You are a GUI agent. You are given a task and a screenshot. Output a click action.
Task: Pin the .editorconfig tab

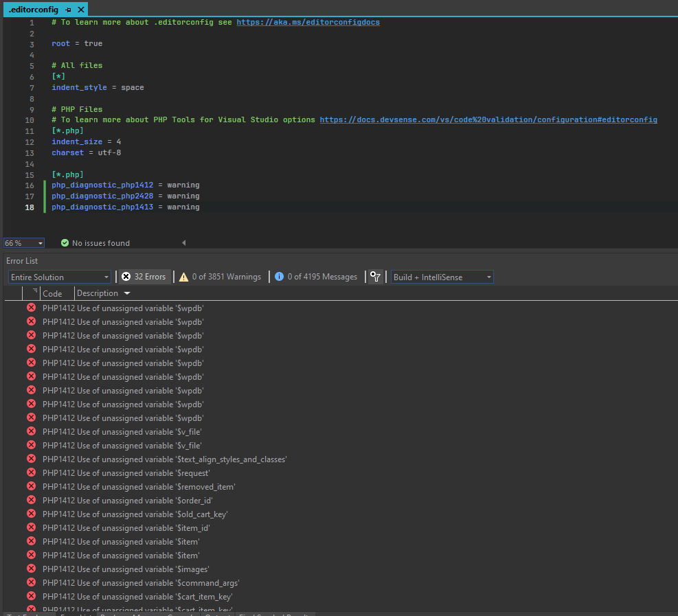tap(68, 10)
